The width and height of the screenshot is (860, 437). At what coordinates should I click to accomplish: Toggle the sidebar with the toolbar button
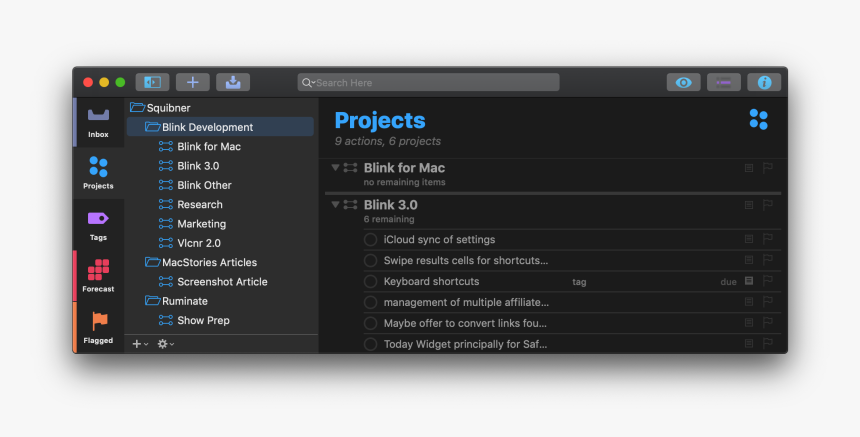(152, 82)
